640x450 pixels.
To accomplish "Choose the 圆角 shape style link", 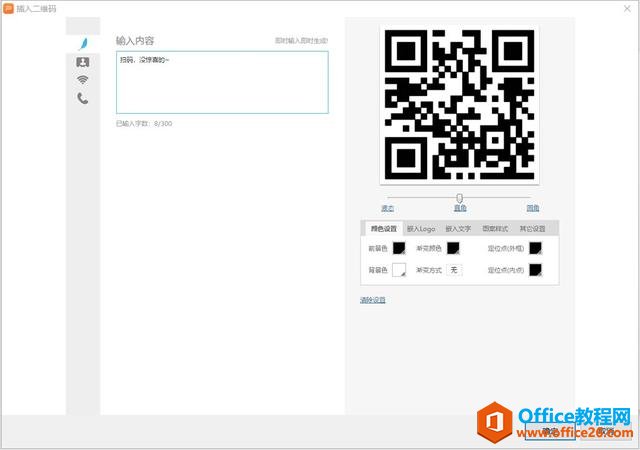I will click(x=533, y=208).
